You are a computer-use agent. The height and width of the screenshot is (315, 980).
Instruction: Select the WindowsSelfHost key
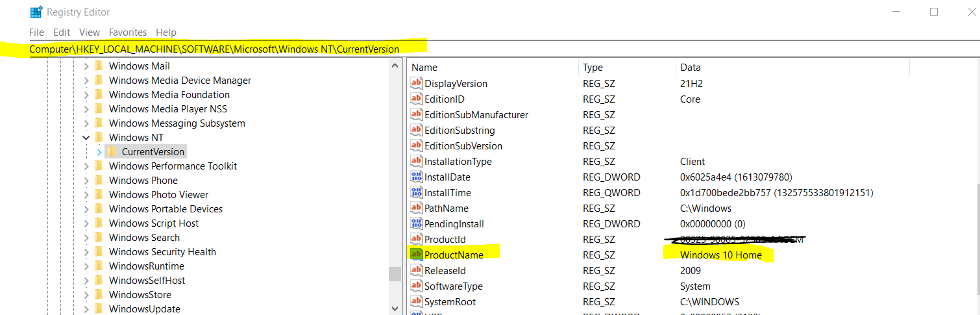point(147,280)
